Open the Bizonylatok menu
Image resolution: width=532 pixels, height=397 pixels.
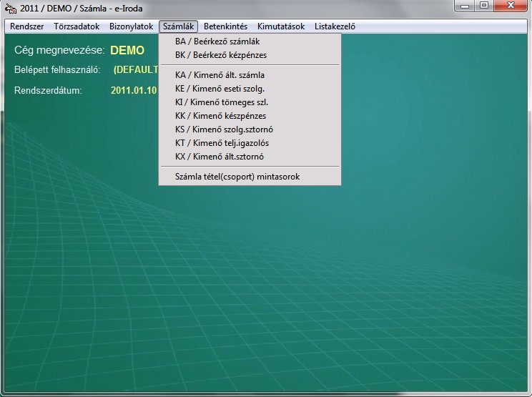coord(131,26)
